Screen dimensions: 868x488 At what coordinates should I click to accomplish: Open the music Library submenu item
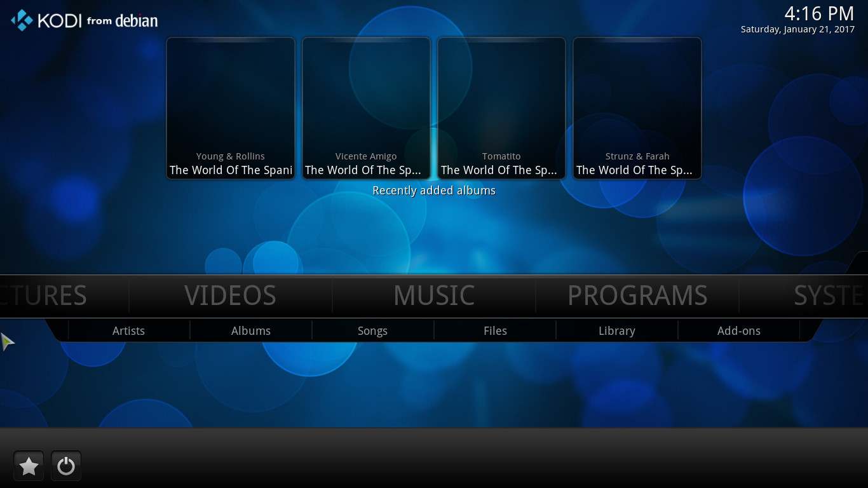[617, 331]
